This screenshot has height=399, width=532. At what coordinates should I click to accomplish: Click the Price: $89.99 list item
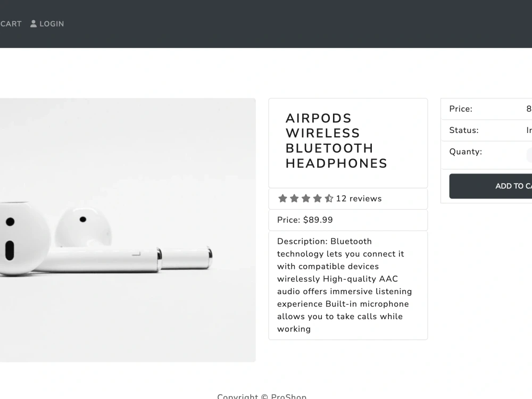(x=348, y=220)
